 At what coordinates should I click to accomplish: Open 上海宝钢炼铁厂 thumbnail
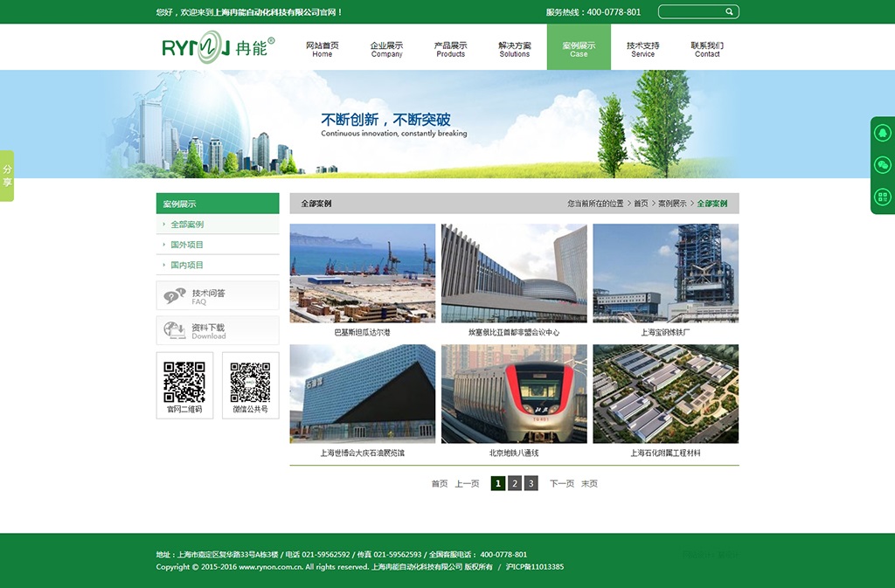point(665,273)
